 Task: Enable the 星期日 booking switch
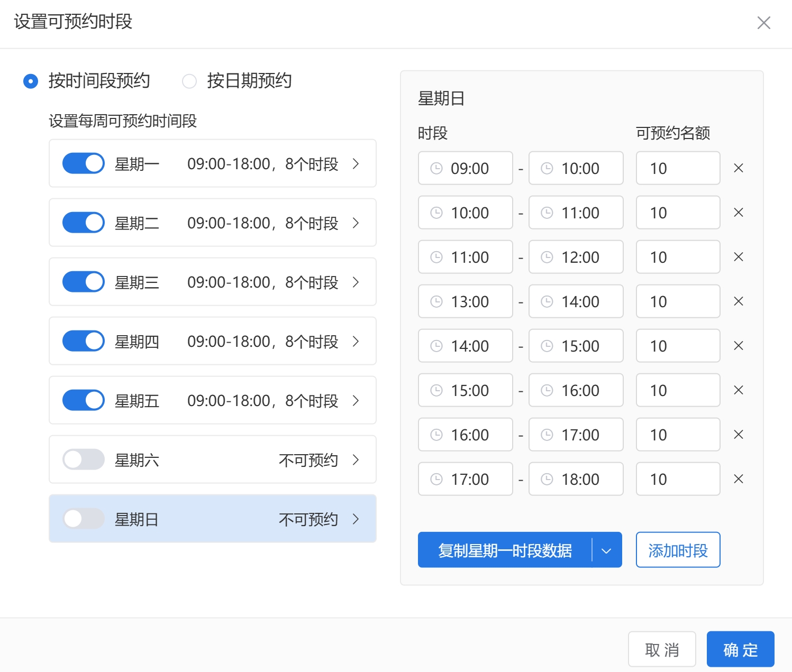(84, 519)
